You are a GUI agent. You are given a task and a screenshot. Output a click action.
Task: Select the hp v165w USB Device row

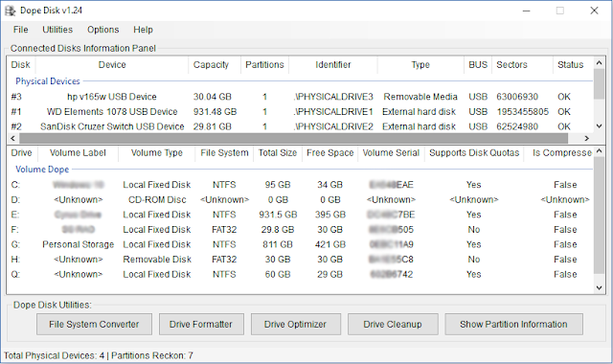(300, 97)
